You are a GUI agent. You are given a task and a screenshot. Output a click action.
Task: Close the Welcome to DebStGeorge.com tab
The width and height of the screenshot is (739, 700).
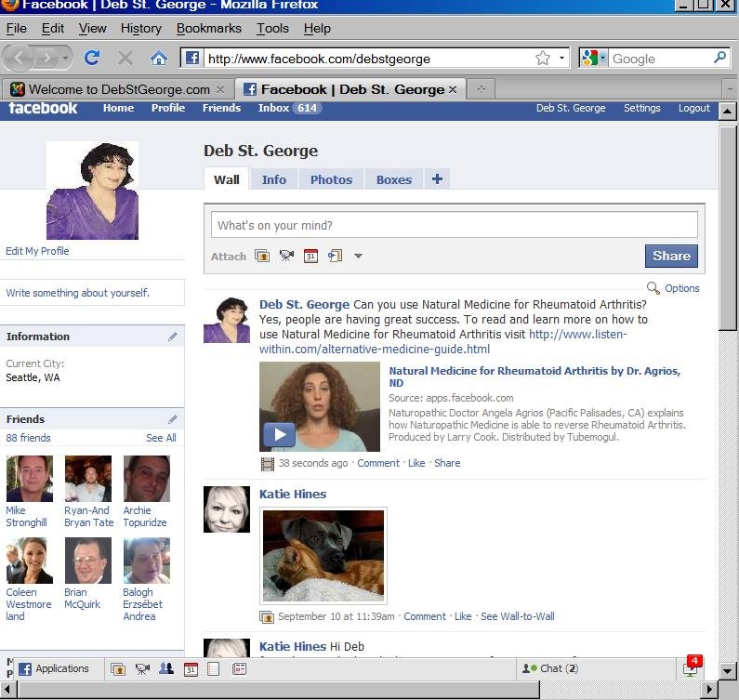(220, 89)
